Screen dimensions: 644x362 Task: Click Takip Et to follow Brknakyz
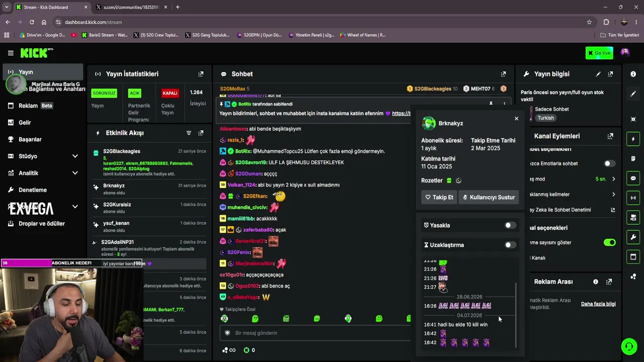(439, 197)
